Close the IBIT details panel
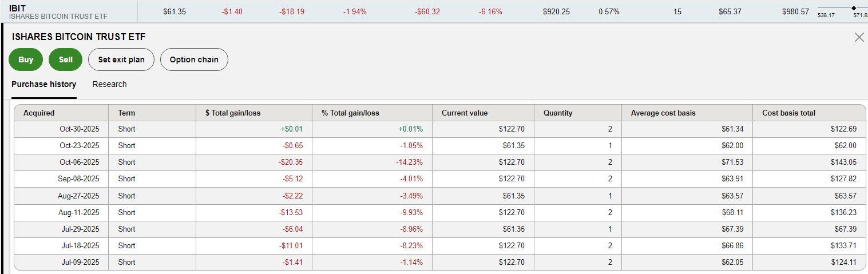This screenshot has height=274, width=868. [859, 37]
